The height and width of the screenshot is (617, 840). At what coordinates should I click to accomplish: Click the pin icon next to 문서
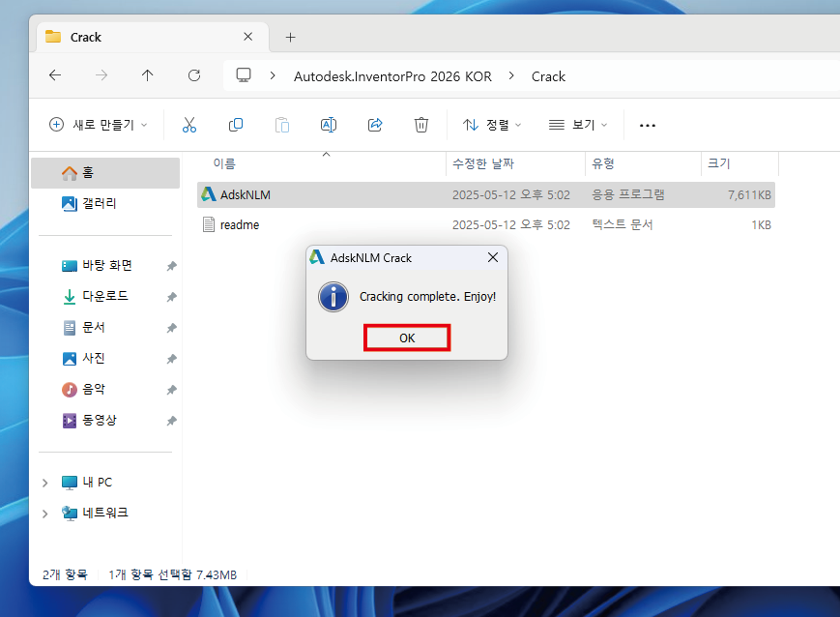[x=171, y=328]
